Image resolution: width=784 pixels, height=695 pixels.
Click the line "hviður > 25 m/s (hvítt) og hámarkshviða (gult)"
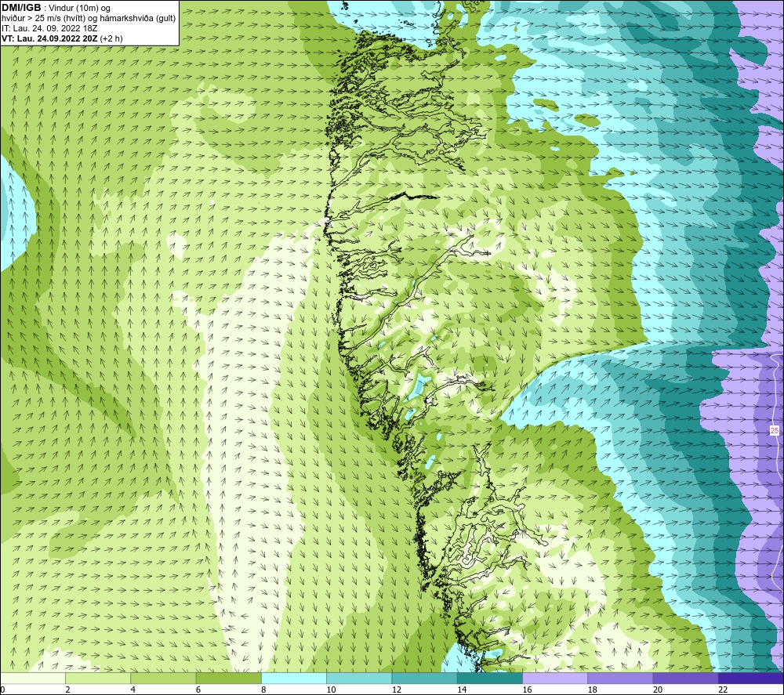click(89, 19)
